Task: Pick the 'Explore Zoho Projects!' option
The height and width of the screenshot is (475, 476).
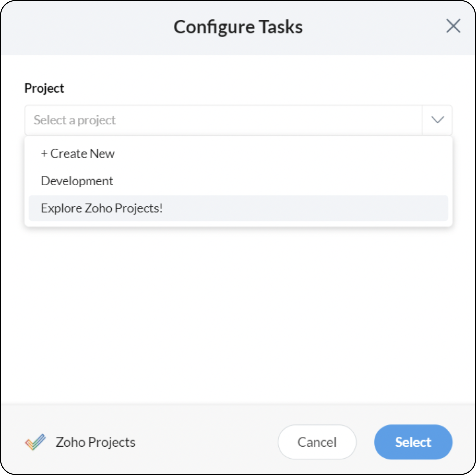Action: (x=102, y=208)
